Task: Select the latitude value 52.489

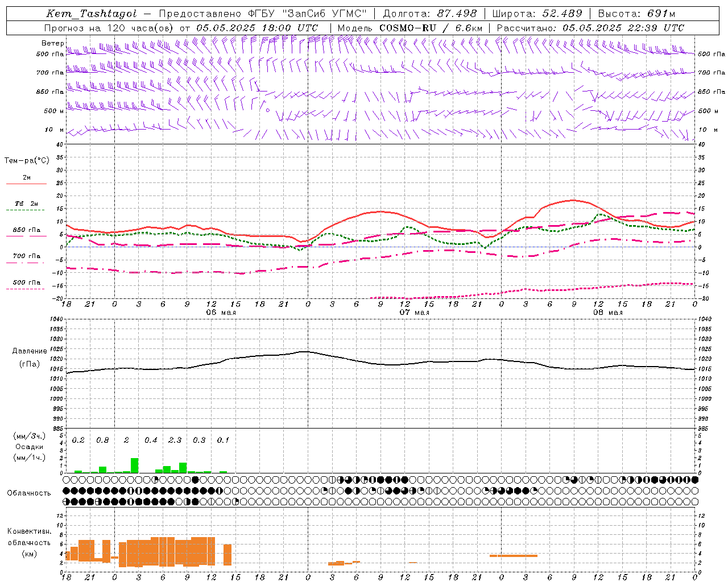Action: [x=562, y=14]
